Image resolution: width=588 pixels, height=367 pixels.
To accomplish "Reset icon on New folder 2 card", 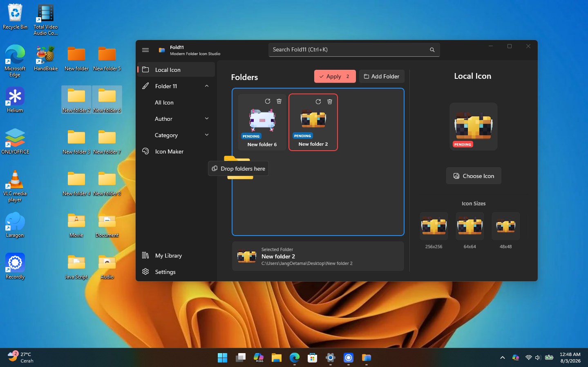I will (318, 102).
